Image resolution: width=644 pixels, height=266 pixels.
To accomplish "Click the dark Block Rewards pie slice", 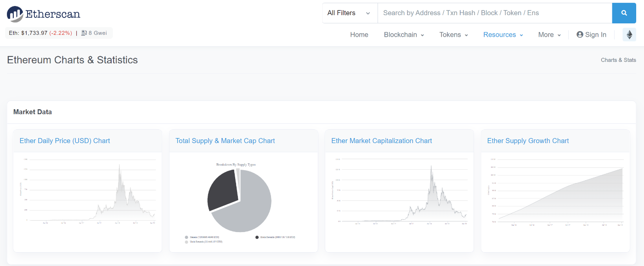I will (222, 190).
